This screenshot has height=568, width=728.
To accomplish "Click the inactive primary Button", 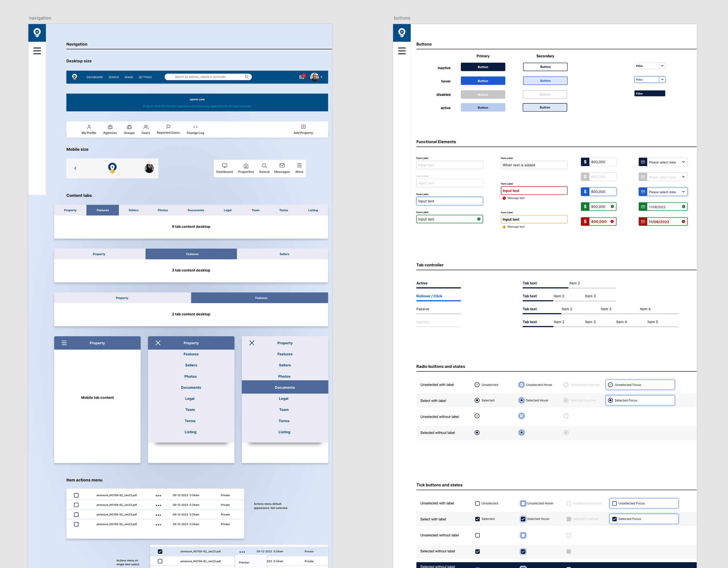I will pos(483,67).
